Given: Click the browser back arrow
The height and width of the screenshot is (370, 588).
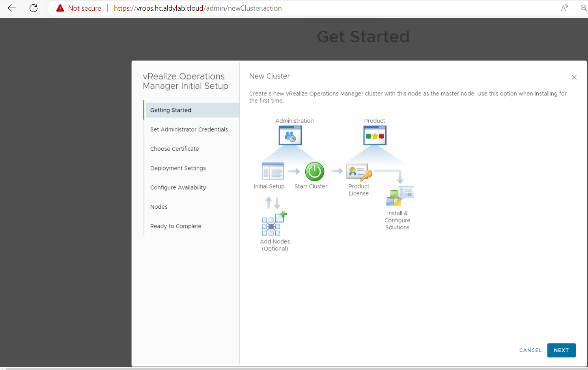Looking at the screenshot, I should pyautogui.click(x=12, y=8).
